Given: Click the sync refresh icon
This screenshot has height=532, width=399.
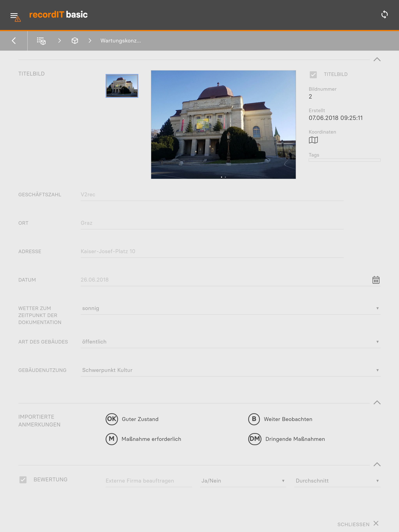Looking at the screenshot, I should 384,15.
